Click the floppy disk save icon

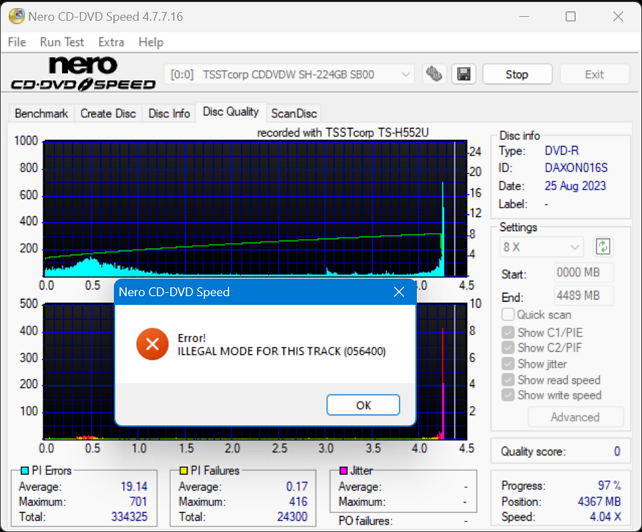(463, 74)
